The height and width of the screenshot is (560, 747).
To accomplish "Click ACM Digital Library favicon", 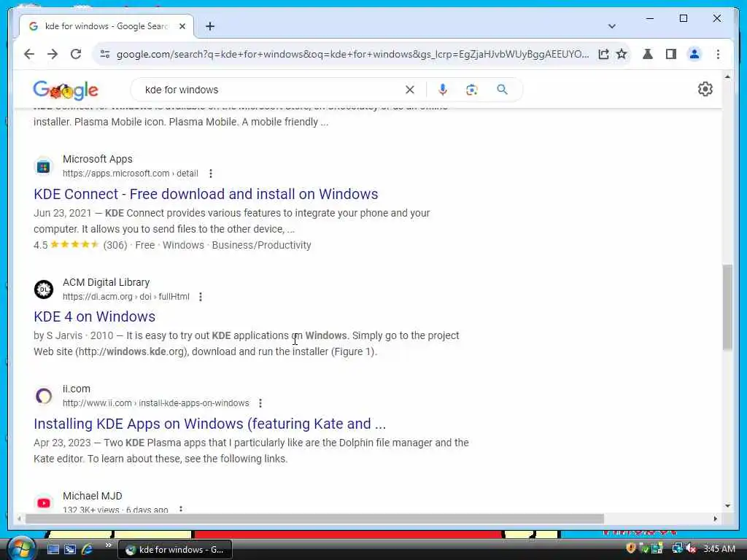I will point(43,289).
